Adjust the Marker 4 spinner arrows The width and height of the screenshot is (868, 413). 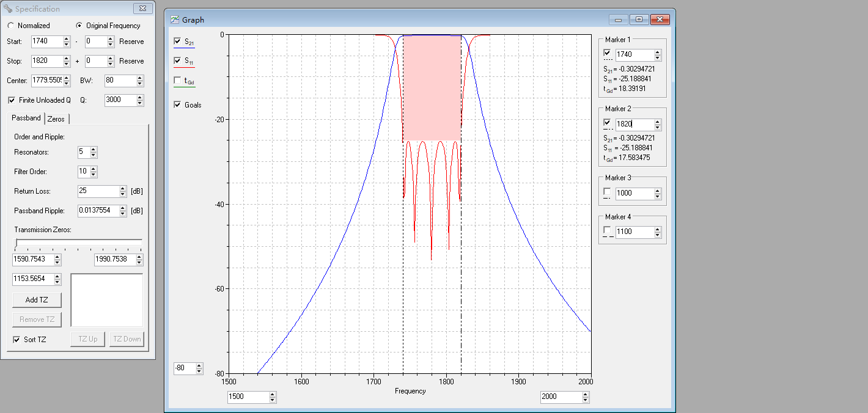pos(657,232)
